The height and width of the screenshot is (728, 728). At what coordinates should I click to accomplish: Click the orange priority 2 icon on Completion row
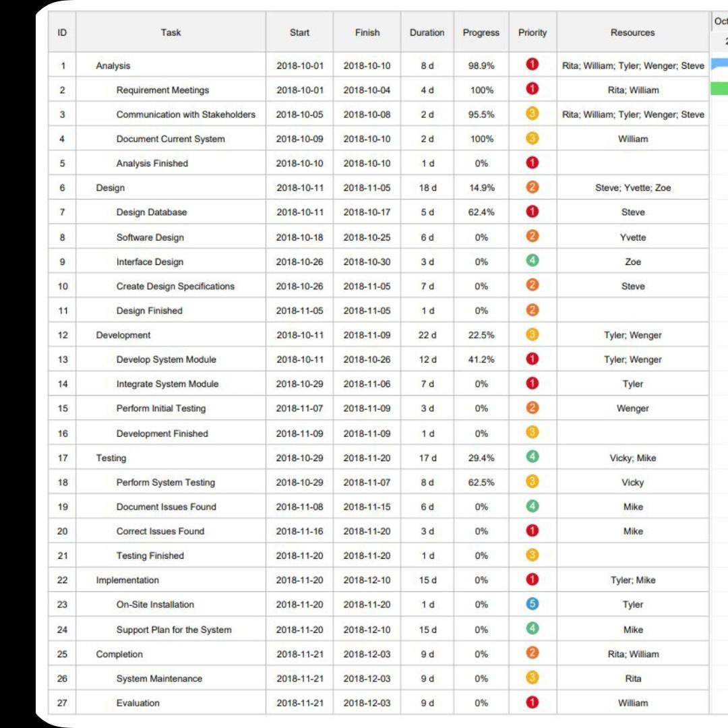[531, 654]
